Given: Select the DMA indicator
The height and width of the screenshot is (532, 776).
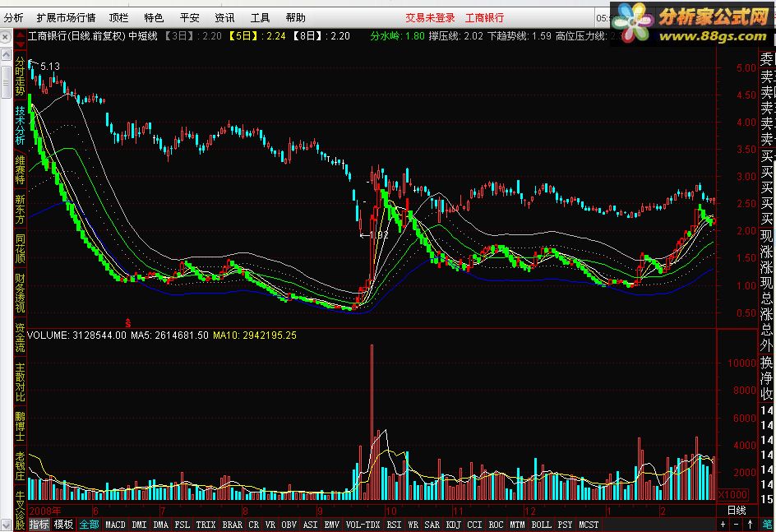Looking at the screenshot, I should pyautogui.click(x=160, y=525).
